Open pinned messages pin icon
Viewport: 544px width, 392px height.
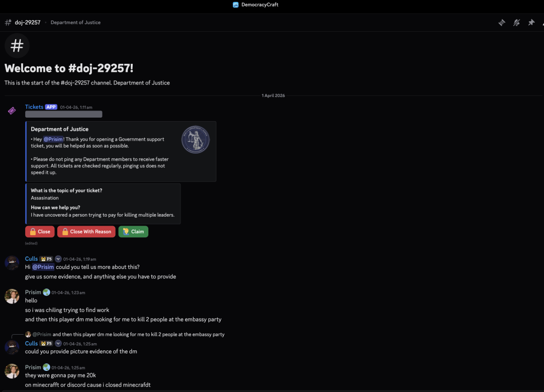click(x=531, y=23)
